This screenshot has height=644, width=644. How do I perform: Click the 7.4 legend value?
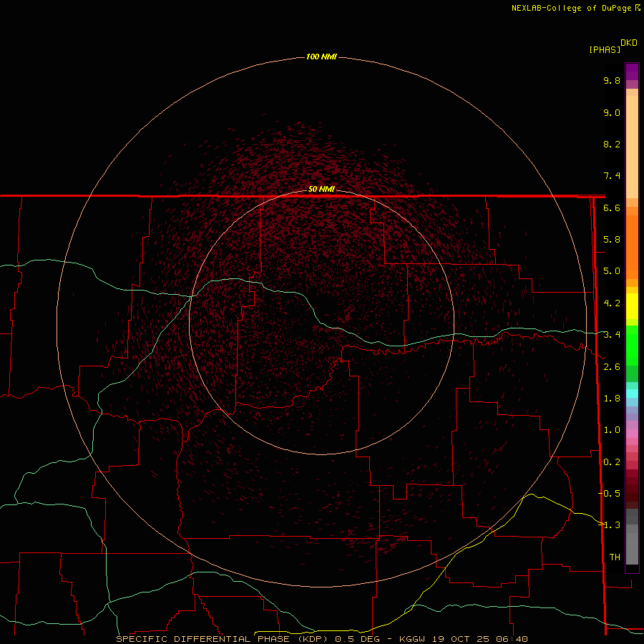612,176
